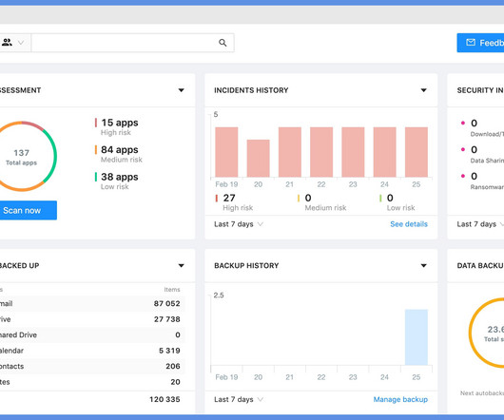Open the Incidents History panel menu arrow
Viewport: 504px width, 420px height.
423,90
